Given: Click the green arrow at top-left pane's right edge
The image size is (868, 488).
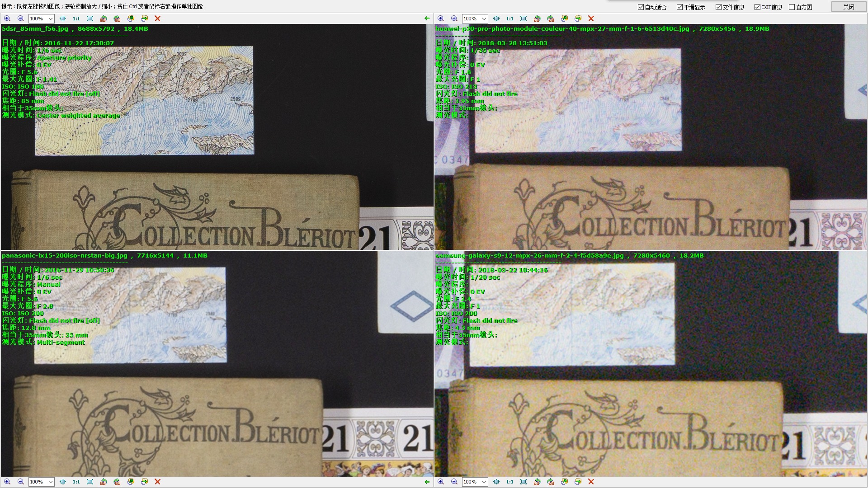Looking at the screenshot, I should pos(427,19).
